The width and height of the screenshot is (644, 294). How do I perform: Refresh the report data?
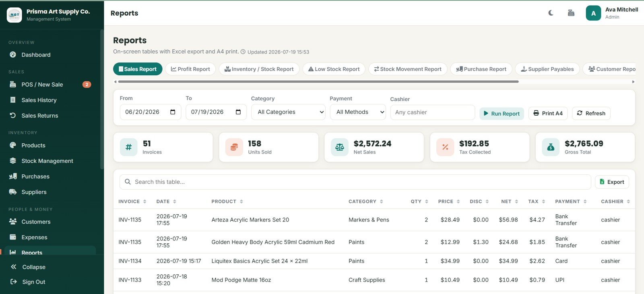pos(591,113)
